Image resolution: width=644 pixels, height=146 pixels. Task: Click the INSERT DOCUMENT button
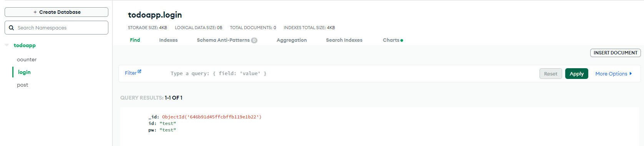(616, 53)
